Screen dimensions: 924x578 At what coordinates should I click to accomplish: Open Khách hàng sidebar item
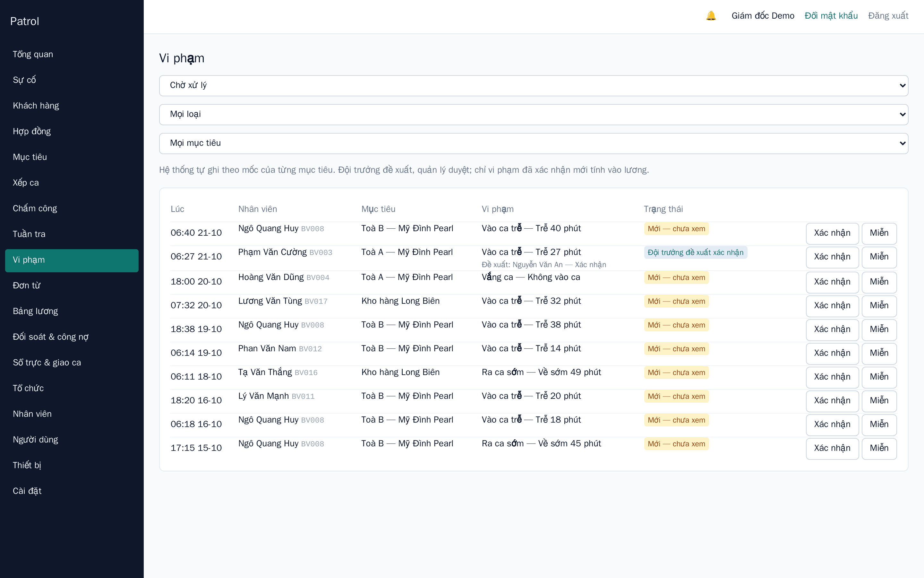(x=72, y=106)
